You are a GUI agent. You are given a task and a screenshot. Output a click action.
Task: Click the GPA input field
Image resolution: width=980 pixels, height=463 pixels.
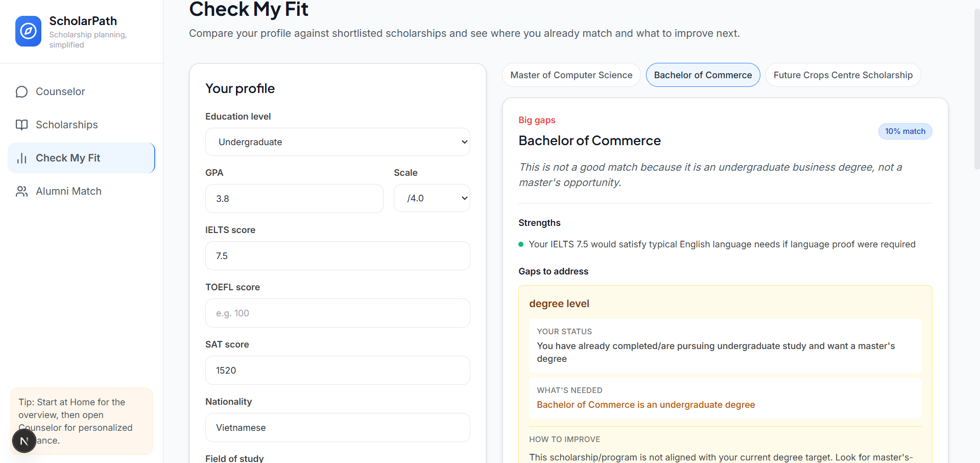294,199
